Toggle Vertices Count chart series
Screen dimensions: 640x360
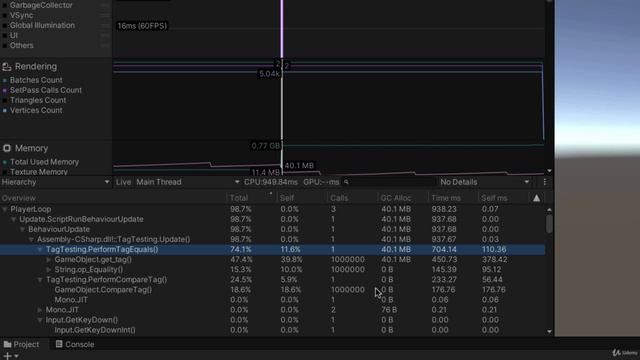click(x=4, y=110)
